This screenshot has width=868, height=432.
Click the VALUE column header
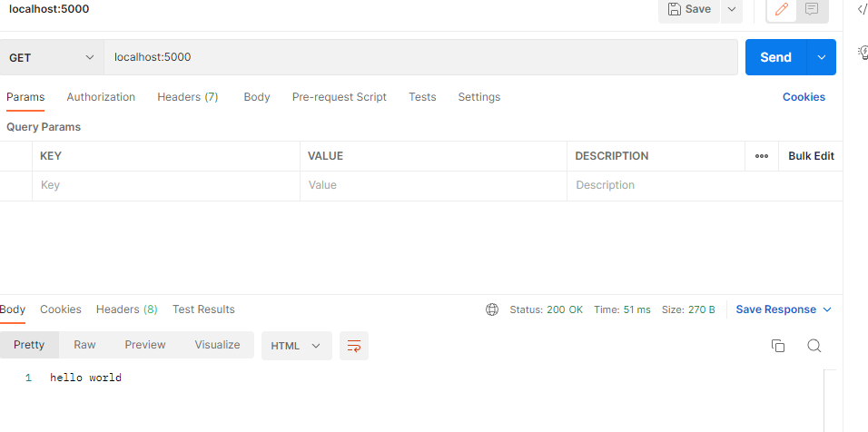tap(325, 156)
